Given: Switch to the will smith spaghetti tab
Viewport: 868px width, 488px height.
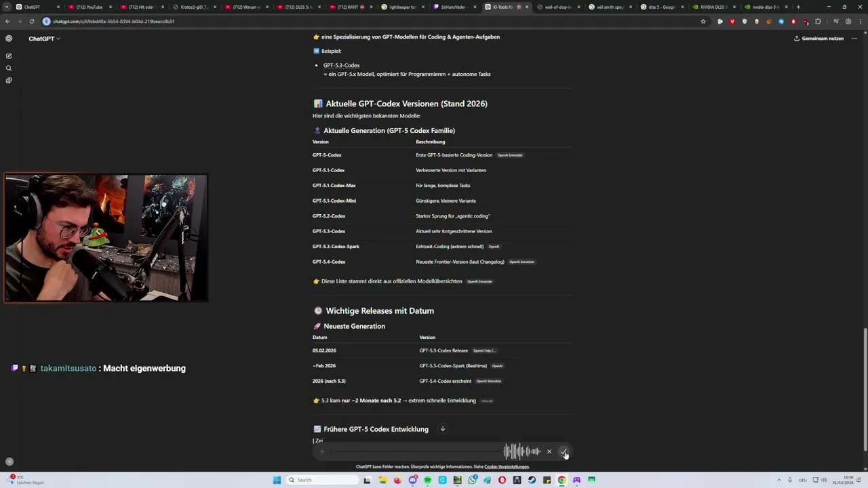Looking at the screenshot, I should point(610,7).
